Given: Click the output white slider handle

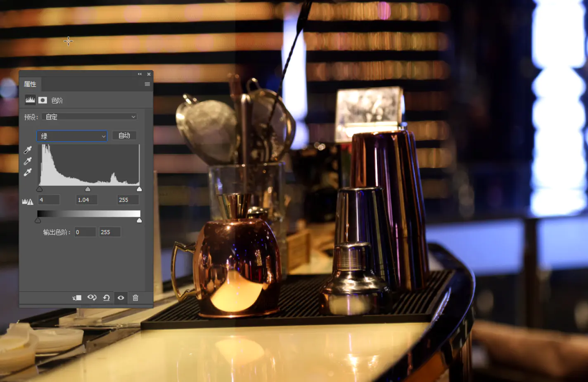Looking at the screenshot, I should click(x=139, y=221).
